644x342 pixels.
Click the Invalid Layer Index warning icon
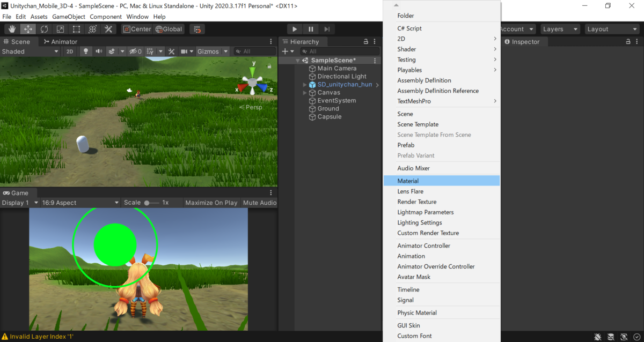tap(5, 337)
